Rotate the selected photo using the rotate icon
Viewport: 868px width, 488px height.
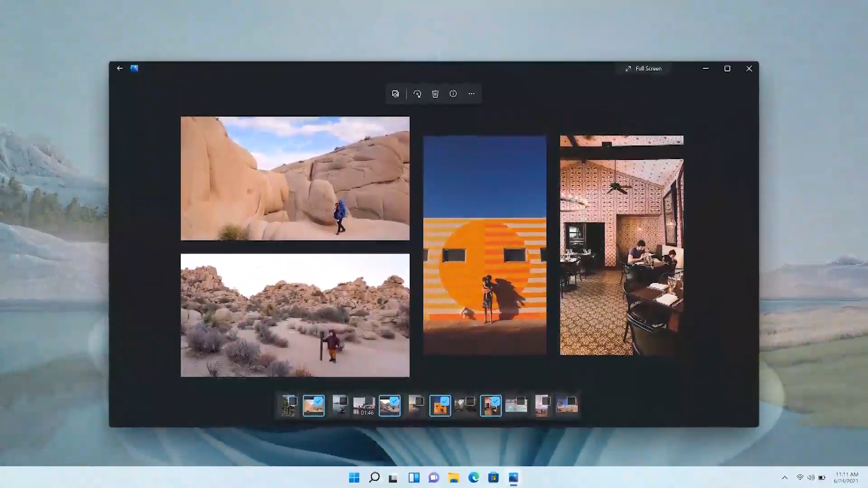pos(417,94)
